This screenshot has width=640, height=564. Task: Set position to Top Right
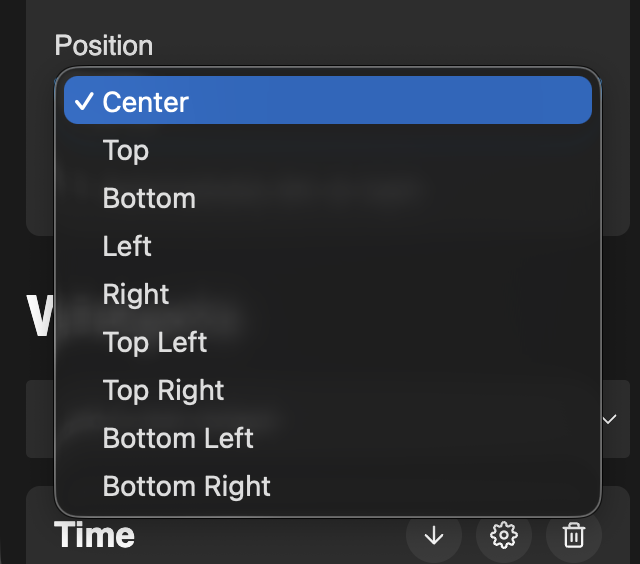pos(164,390)
